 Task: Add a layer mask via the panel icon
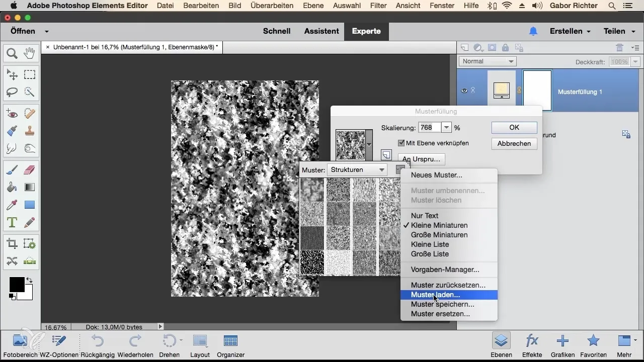point(492,48)
